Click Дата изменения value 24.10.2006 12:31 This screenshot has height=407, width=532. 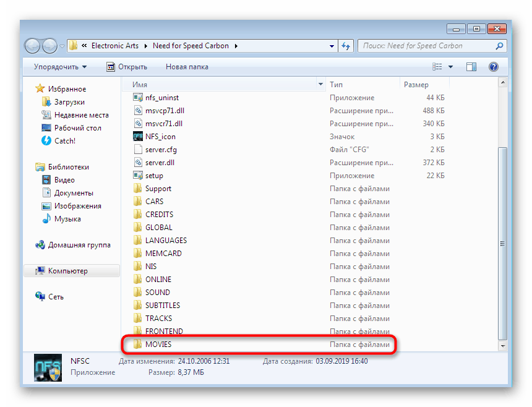204,361
